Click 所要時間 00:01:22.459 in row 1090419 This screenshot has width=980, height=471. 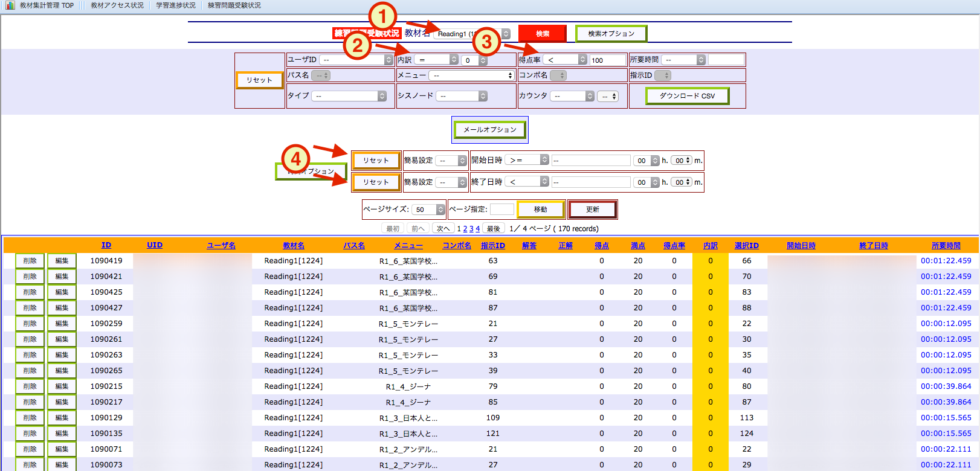point(946,261)
